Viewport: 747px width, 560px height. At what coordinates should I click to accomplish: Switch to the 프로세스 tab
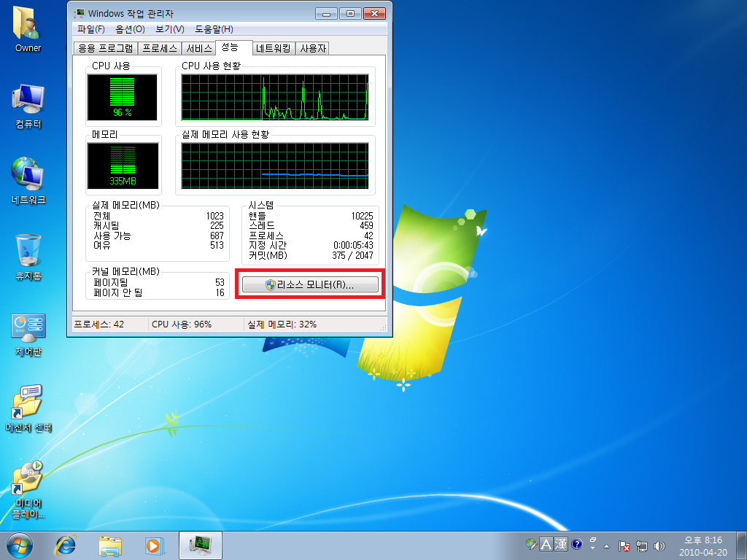click(x=160, y=48)
